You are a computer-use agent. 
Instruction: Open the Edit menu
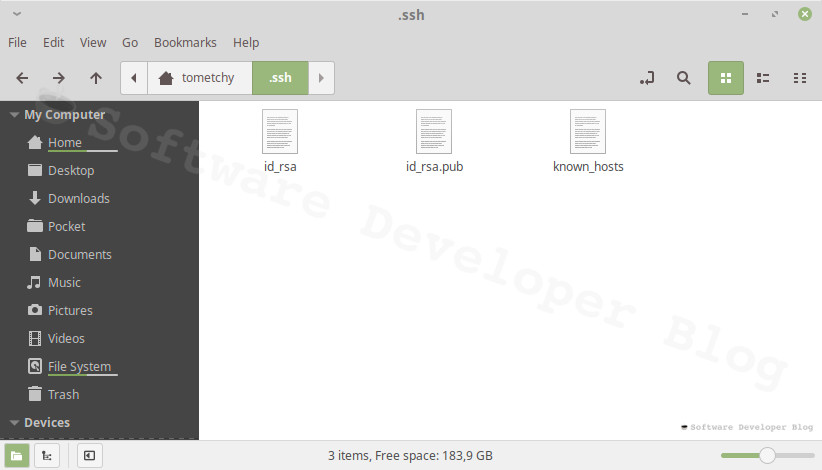[53, 42]
